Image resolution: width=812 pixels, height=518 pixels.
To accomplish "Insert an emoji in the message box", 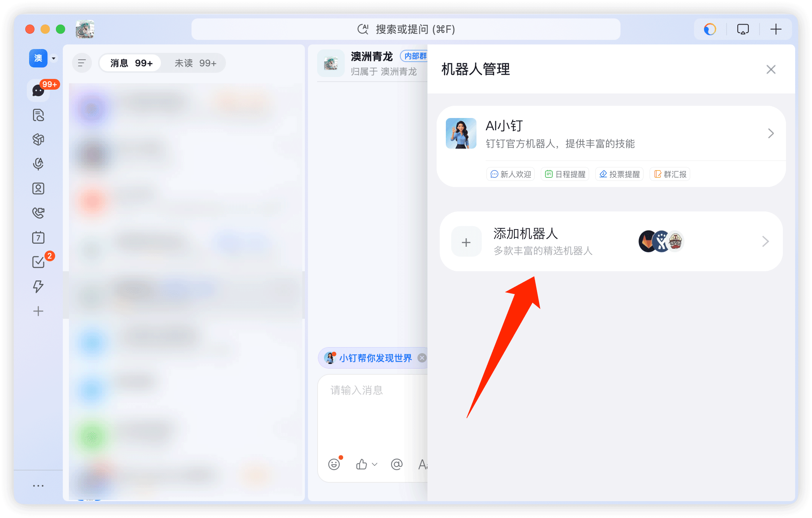I will pos(334,464).
